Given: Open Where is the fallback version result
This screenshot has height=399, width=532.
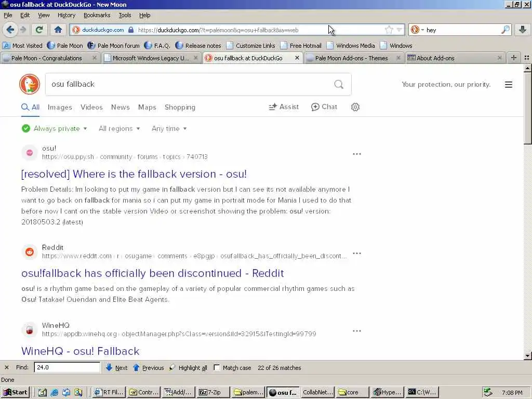Looking at the screenshot, I should click(x=134, y=174).
